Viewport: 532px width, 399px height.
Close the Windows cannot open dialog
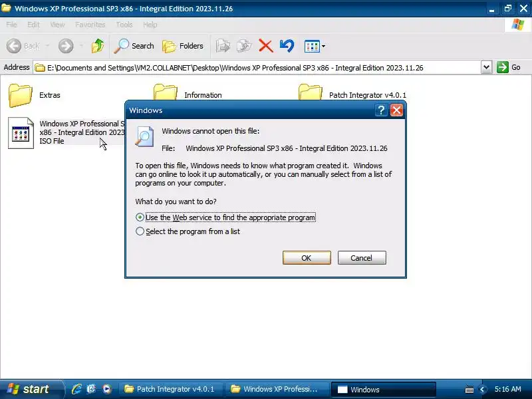(x=396, y=110)
